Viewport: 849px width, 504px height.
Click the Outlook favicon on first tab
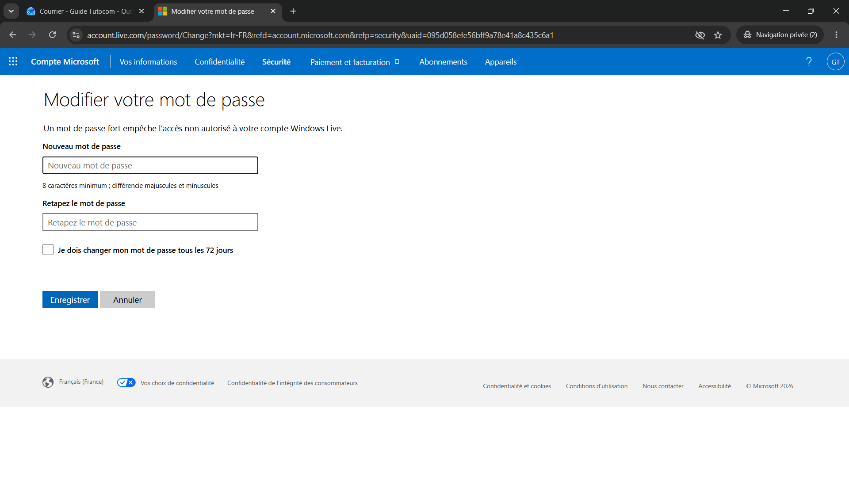tap(31, 11)
